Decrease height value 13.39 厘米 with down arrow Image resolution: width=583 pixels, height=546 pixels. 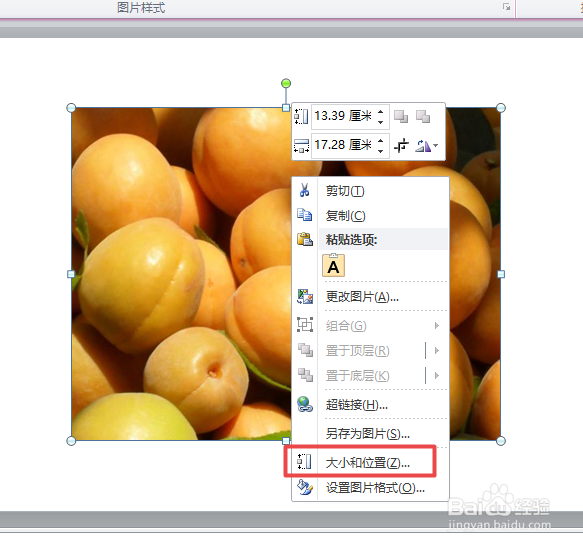380,122
